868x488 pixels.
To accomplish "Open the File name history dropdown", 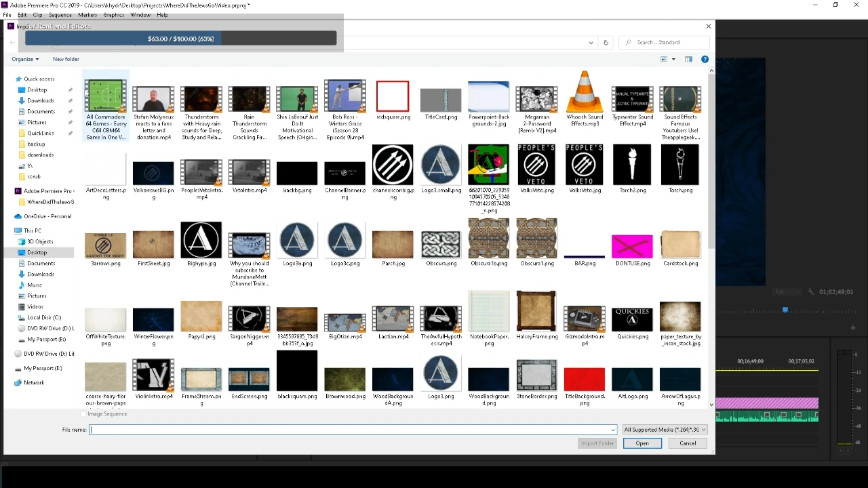I will pyautogui.click(x=613, y=430).
